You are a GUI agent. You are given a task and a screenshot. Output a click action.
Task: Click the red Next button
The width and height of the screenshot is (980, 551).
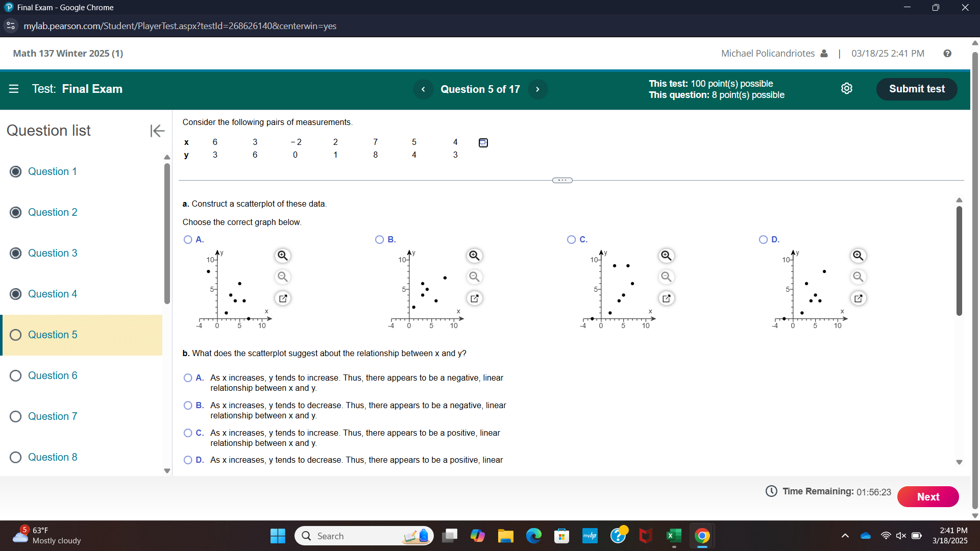click(927, 496)
